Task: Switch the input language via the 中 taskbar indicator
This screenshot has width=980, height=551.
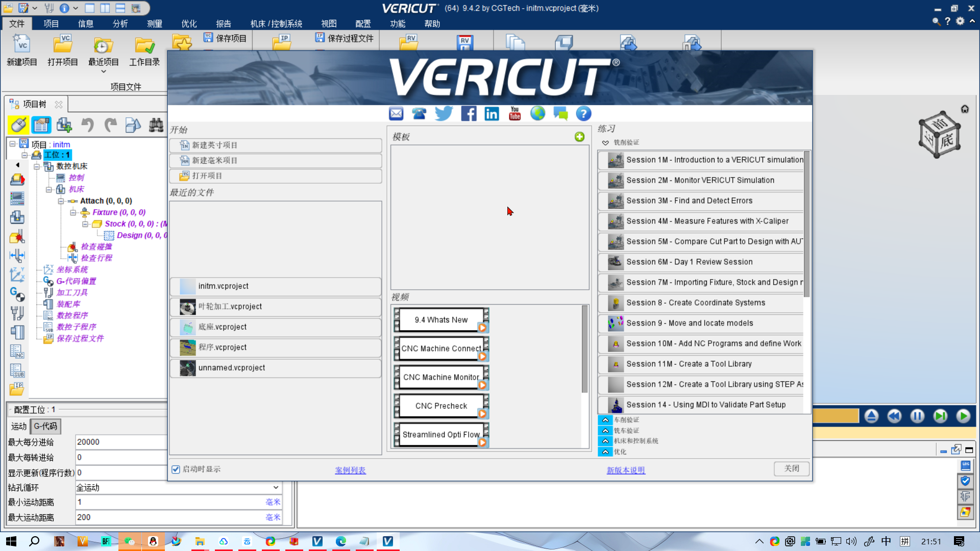Action: tap(886, 541)
